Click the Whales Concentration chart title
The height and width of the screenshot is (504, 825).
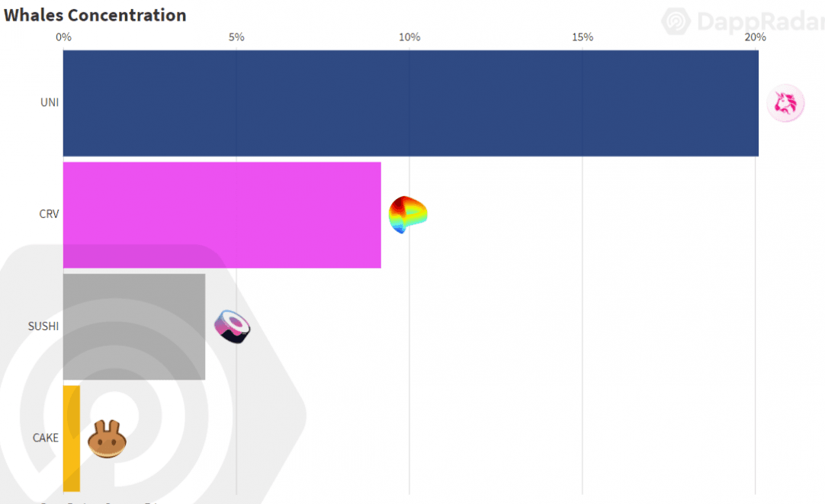[x=95, y=14]
